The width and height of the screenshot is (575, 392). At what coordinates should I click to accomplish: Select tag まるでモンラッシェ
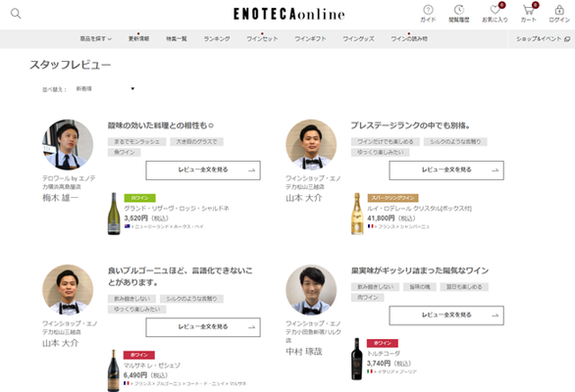tap(136, 142)
